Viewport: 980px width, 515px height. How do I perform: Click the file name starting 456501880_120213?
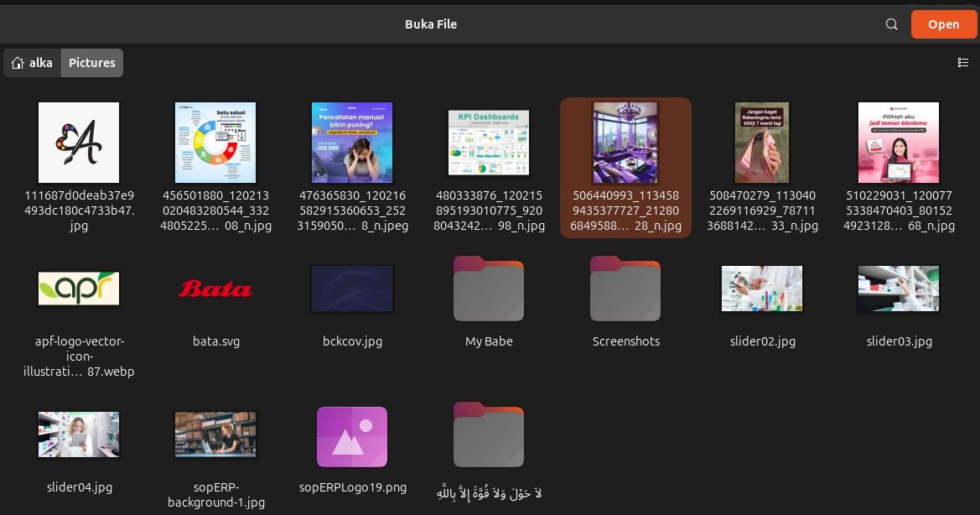215,211
